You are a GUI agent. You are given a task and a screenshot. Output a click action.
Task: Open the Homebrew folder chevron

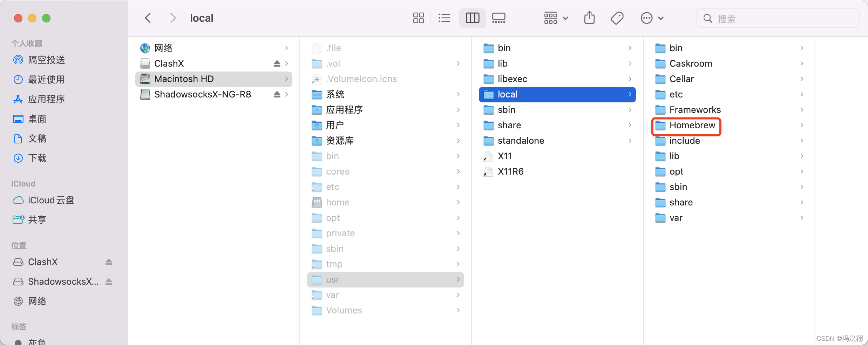click(x=802, y=125)
